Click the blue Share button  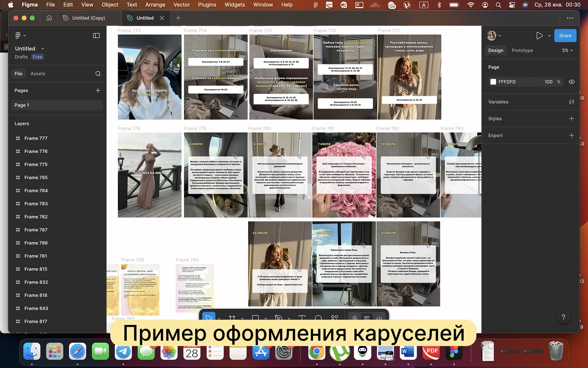pos(565,35)
